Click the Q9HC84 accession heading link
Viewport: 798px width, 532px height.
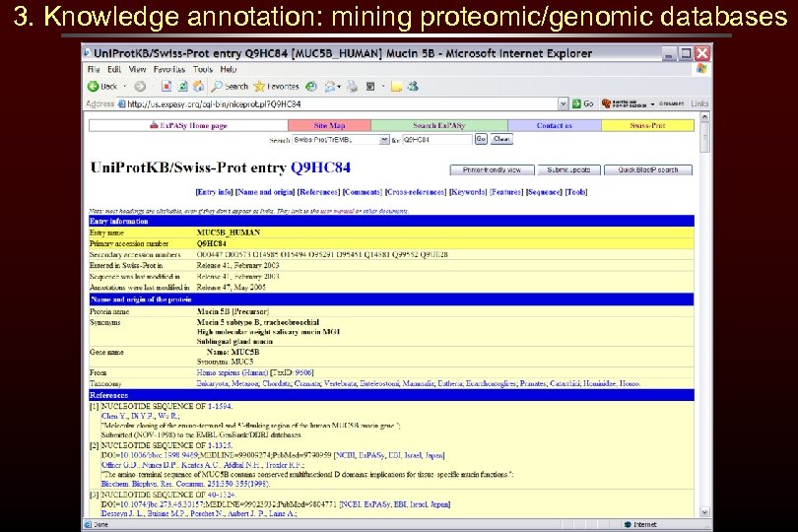320,168
